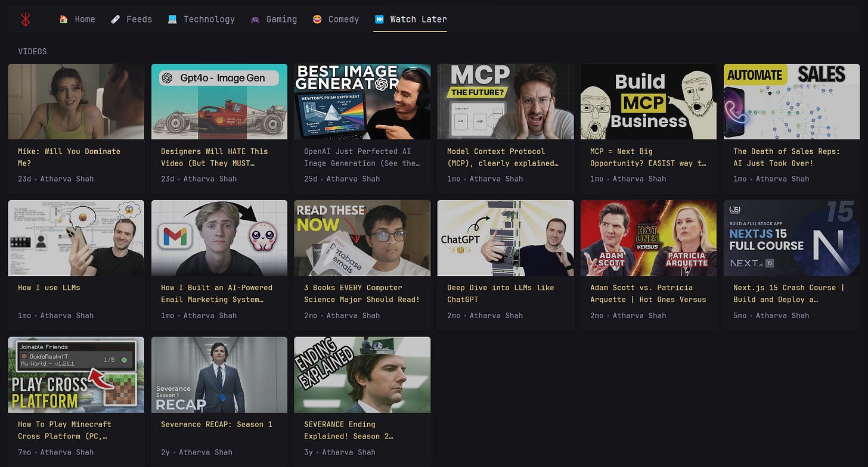The image size is (868, 467).
Task: Select the Watch Later tab
Action: pos(410,19)
